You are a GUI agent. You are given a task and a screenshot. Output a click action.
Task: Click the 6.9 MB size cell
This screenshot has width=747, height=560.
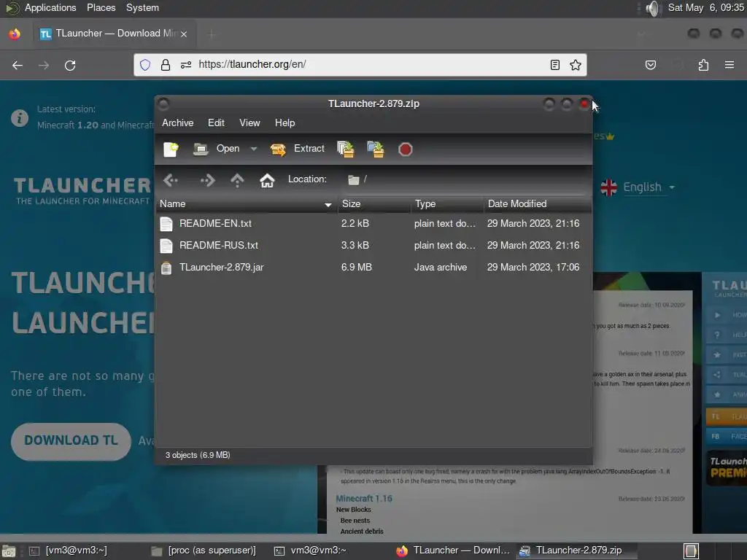pos(356,267)
